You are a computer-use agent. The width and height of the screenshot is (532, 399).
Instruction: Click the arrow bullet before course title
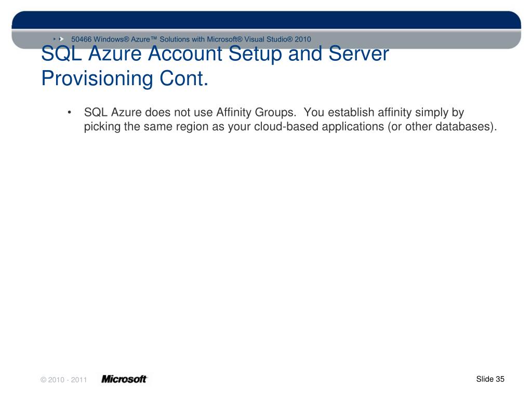[x=59, y=39]
